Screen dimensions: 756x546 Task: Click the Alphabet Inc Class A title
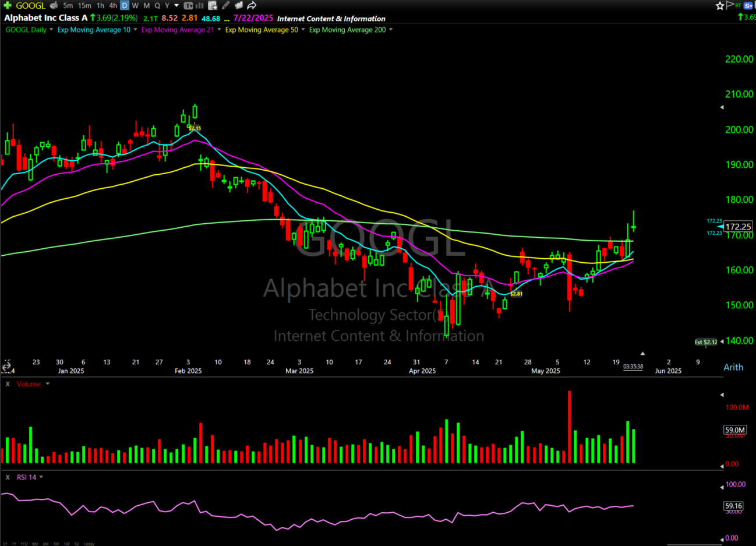point(46,18)
